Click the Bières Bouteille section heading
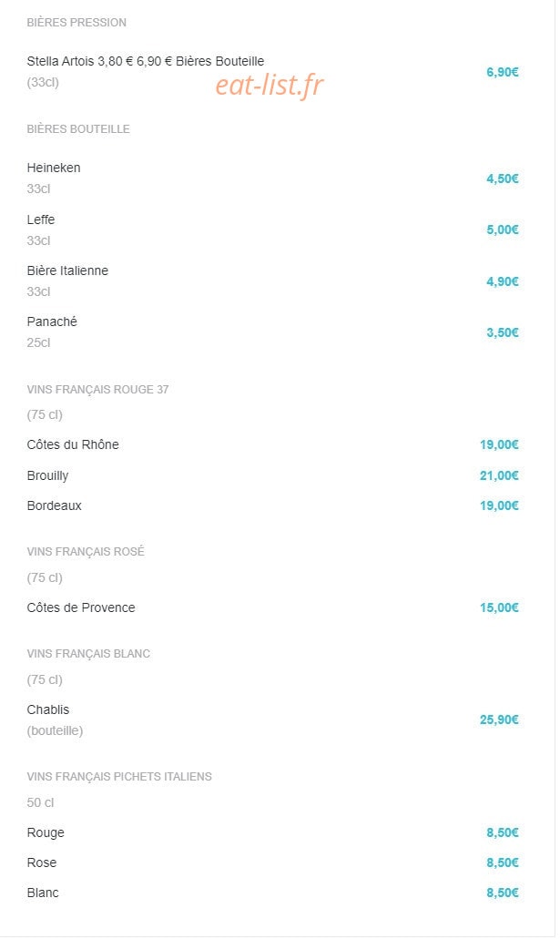 [78, 128]
